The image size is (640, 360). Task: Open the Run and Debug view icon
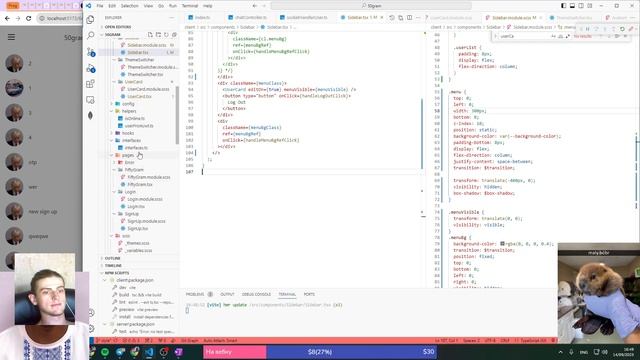(x=91, y=68)
